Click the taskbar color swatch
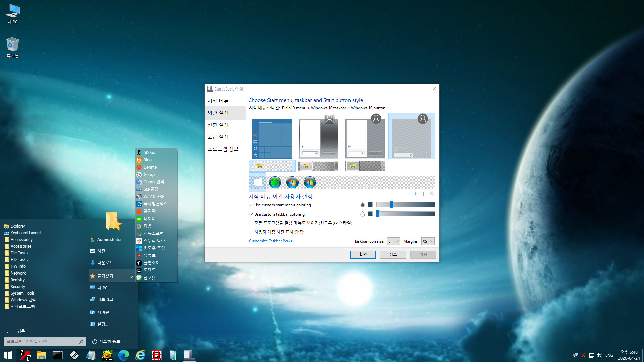This screenshot has height=362, width=644. coord(370,214)
